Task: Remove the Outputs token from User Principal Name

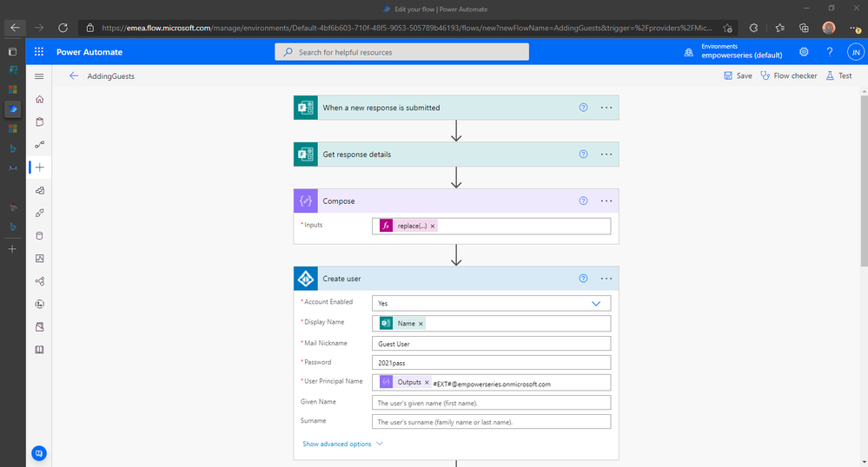Action: [427, 382]
